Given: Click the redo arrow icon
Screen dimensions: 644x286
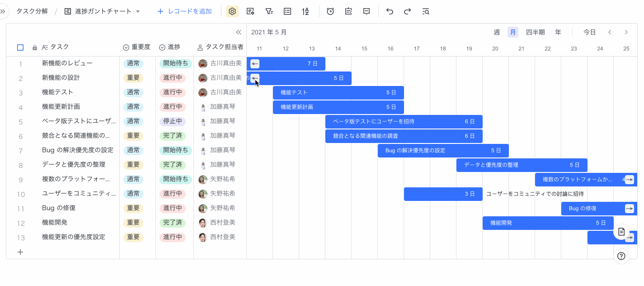Looking at the screenshot, I should [407, 11].
